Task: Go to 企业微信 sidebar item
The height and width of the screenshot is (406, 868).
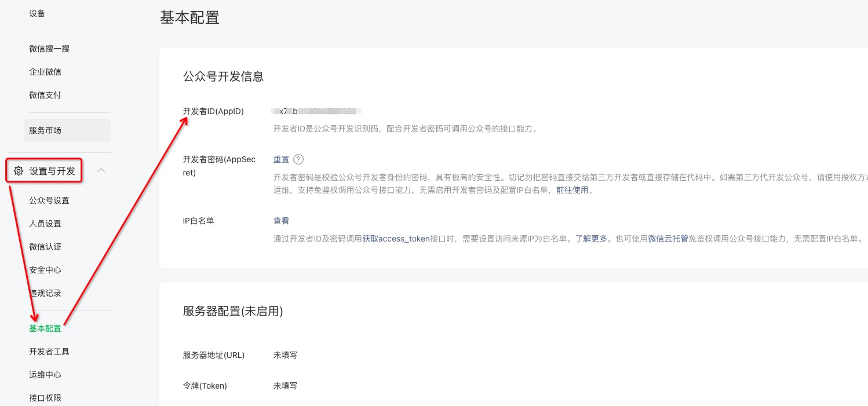Action: pos(45,72)
